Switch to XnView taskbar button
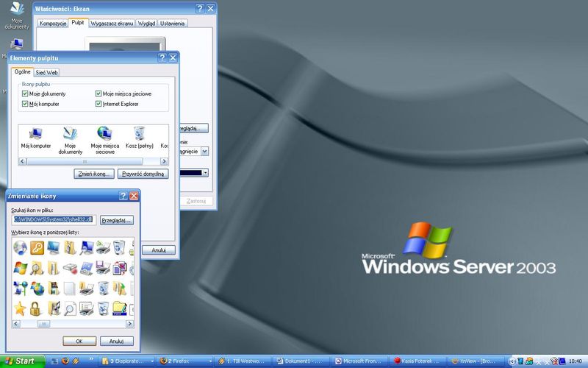The height and width of the screenshot is (368, 588). 476,361
